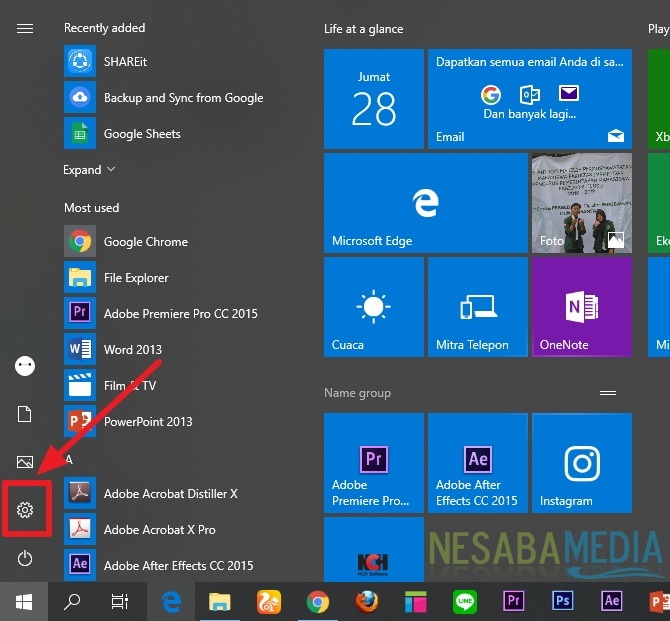
Task: Open the OneNote tile
Action: coord(582,307)
